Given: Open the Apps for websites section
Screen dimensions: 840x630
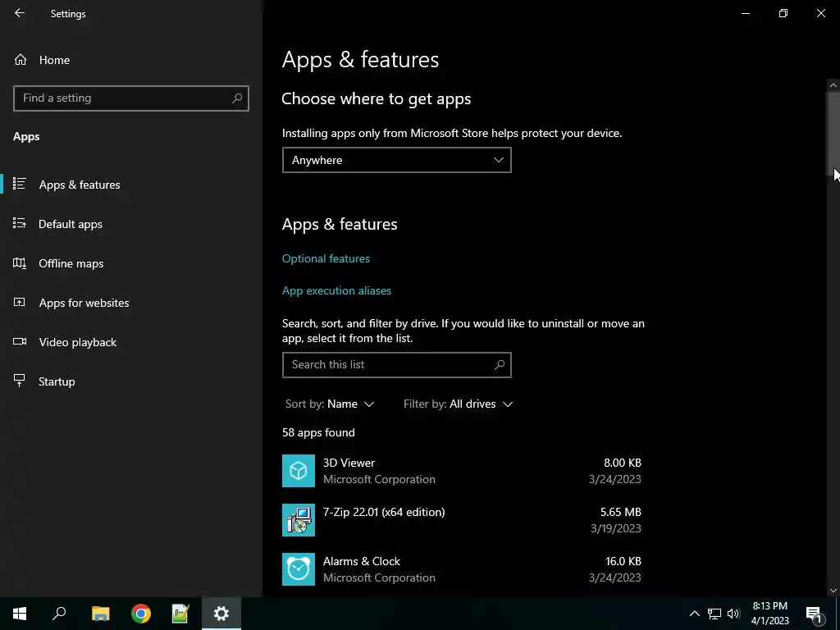Looking at the screenshot, I should point(131,303).
